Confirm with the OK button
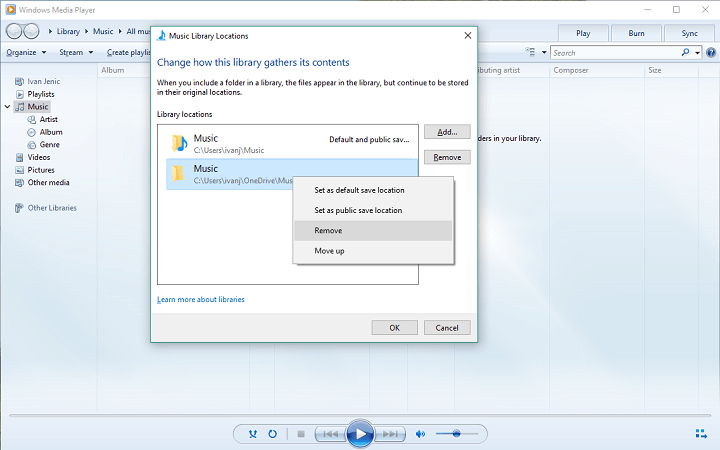Screen dimensions: 720x450 (x=394, y=328)
